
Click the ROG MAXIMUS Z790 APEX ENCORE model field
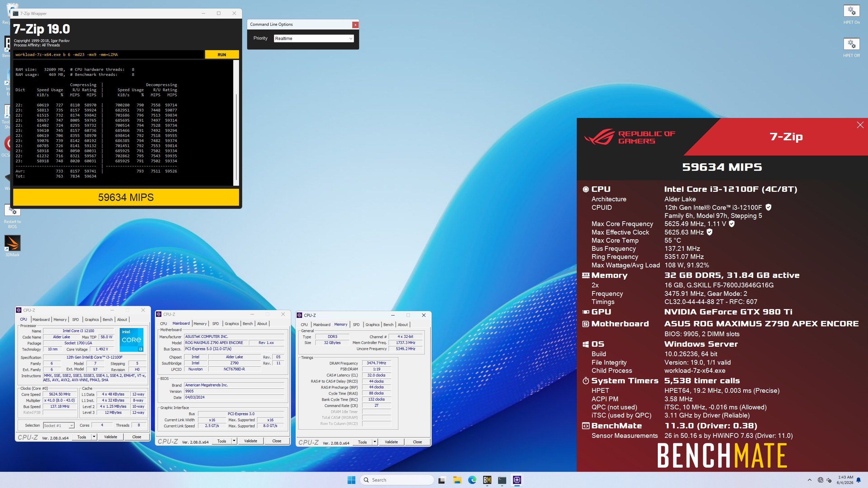(216, 343)
